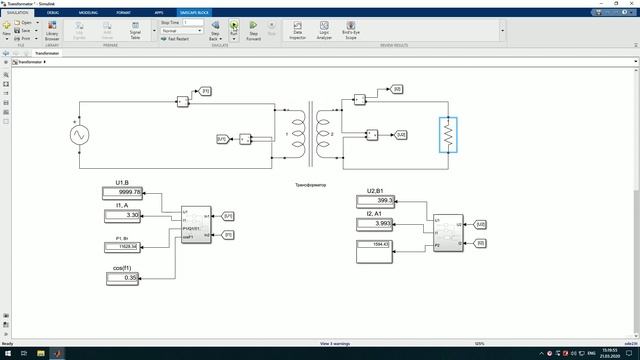Switch to the Format ribbon tab
Viewport: 640px width, 360px height.
click(123, 13)
